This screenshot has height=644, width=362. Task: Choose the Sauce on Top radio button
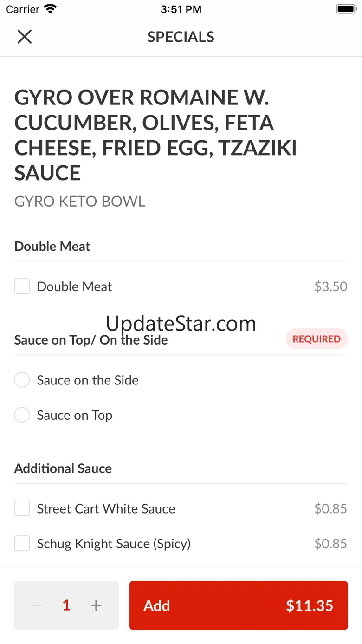22,415
